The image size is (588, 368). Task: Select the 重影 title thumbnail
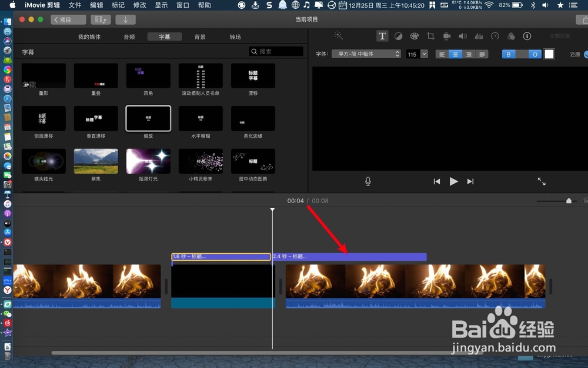click(x=44, y=76)
